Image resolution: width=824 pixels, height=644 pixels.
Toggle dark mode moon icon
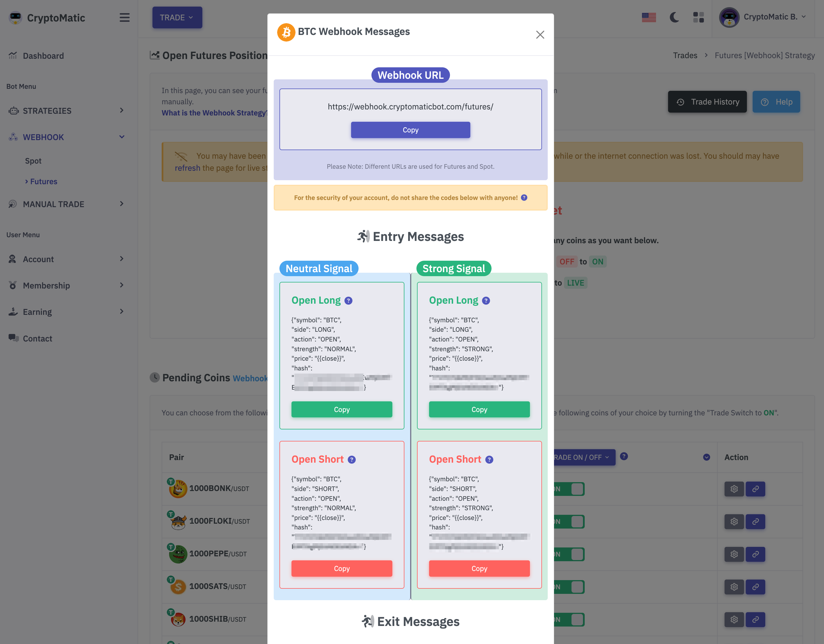(x=674, y=17)
